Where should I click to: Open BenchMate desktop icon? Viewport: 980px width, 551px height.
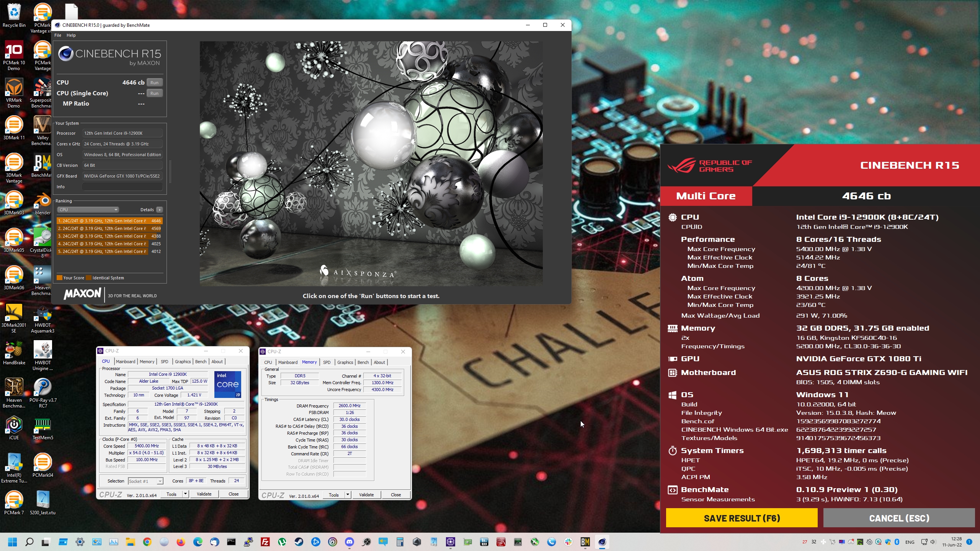click(42, 166)
